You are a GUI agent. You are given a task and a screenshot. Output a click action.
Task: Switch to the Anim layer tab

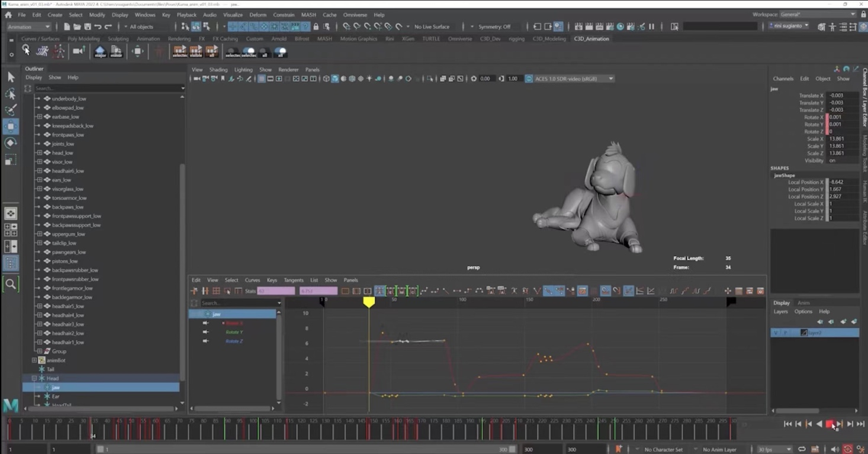point(803,303)
